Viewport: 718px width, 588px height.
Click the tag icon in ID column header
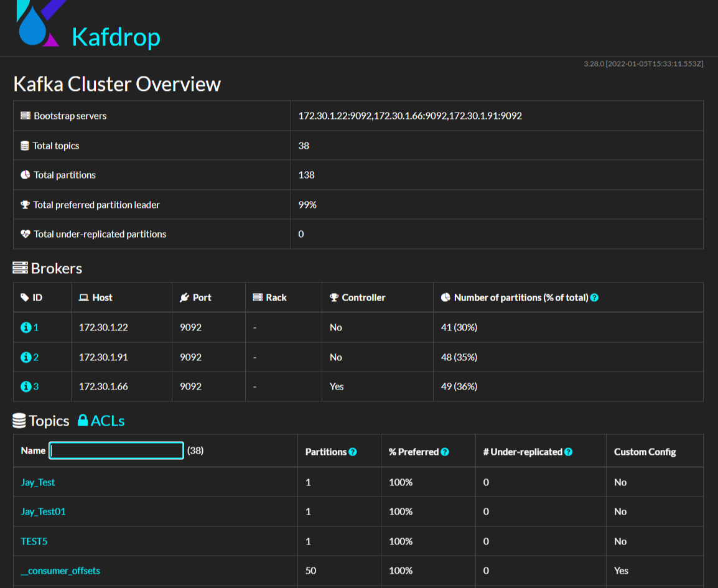tap(25, 297)
